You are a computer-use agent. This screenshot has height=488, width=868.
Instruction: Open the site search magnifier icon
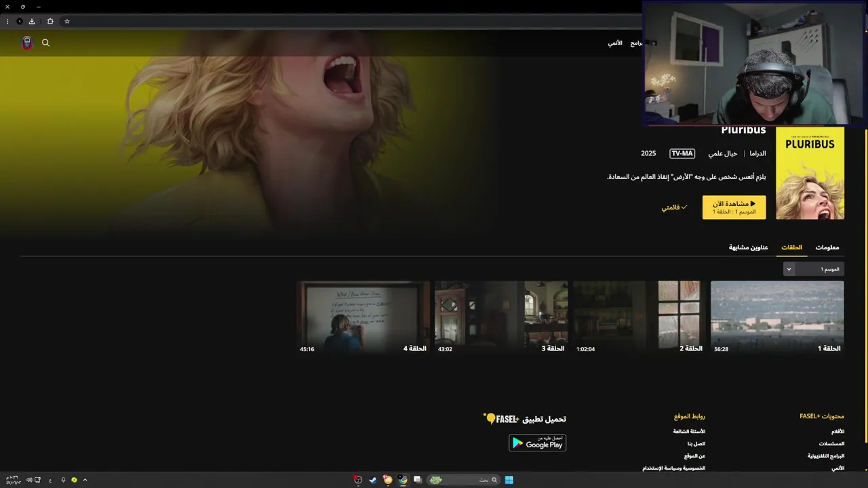tap(45, 43)
